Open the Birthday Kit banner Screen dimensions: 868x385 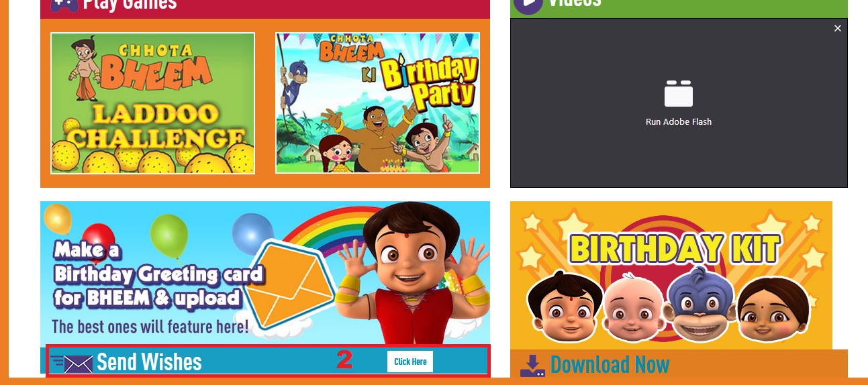pyautogui.click(x=671, y=275)
